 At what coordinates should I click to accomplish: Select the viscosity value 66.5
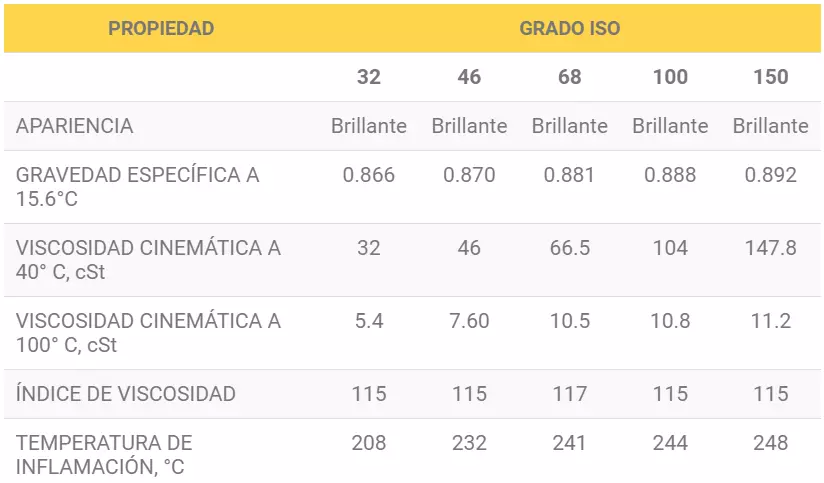(x=569, y=248)
